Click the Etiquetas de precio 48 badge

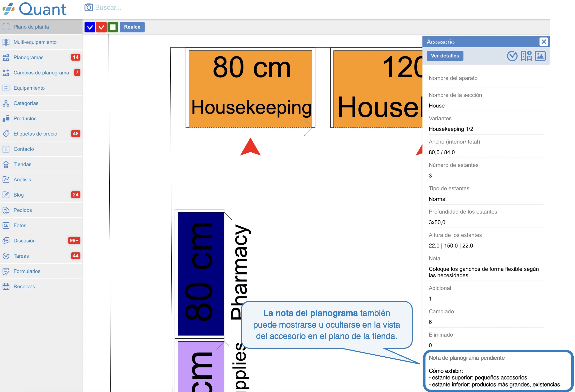[x=75, y=134]
